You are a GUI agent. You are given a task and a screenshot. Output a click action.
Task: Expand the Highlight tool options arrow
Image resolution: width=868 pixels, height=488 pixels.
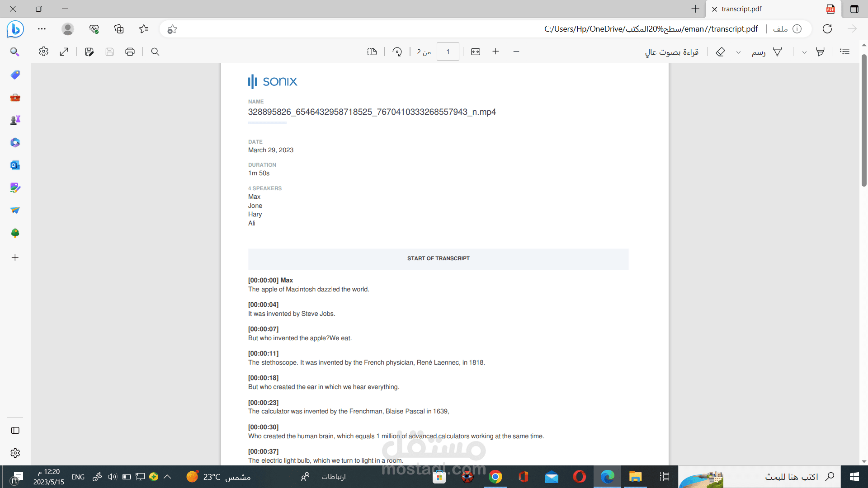pos(804,52)
